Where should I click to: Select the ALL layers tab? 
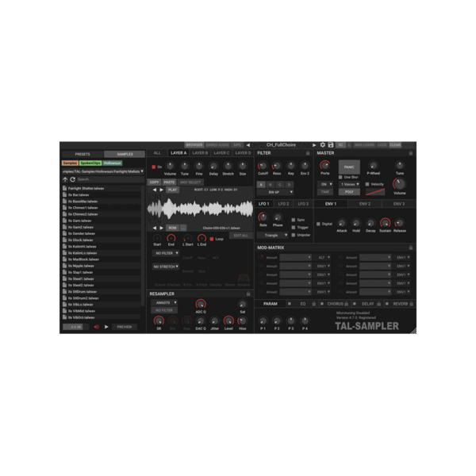(157, 153)
